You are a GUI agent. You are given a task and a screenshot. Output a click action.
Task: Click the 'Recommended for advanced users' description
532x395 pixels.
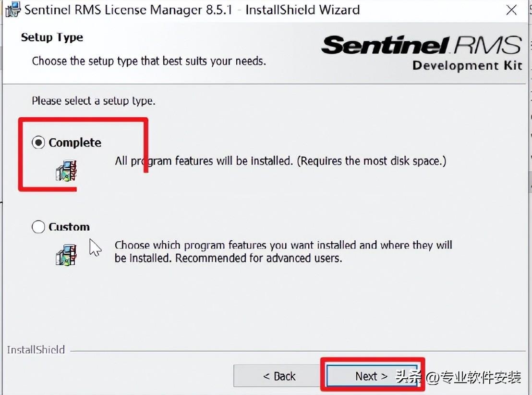pyautogui.click(x=228, y=258)
